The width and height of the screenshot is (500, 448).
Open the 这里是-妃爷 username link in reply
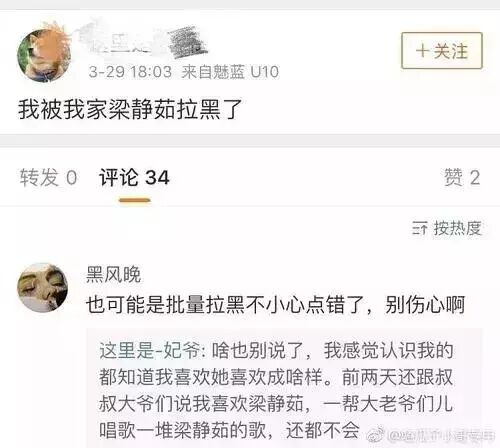pos(150,350)
